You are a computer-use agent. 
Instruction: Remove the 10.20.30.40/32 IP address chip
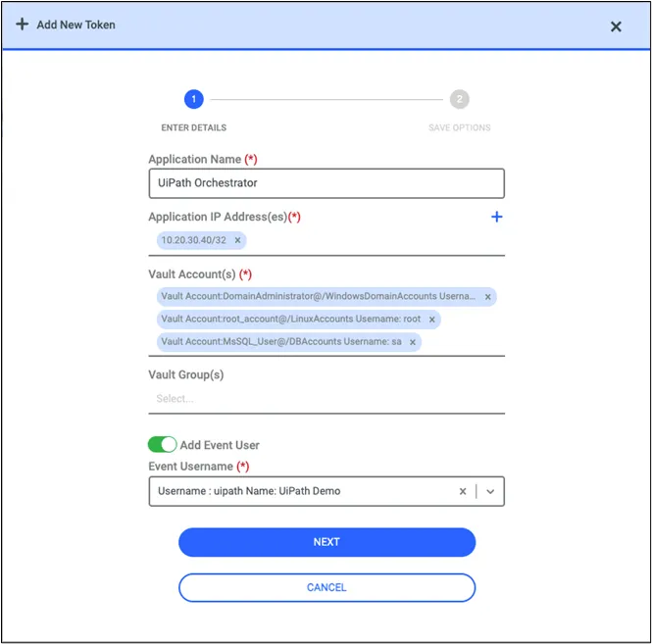(237, 240)
